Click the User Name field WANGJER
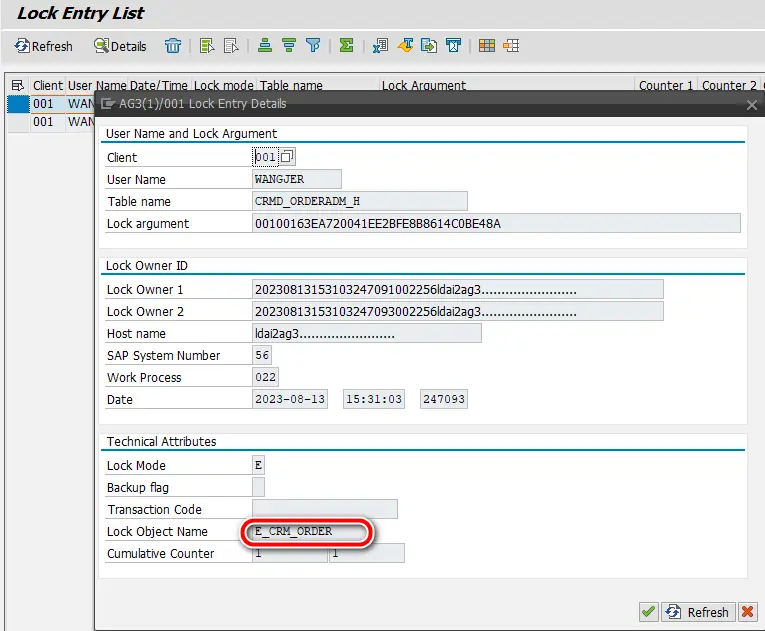The width and height of the screenshot is (765, 631). (x=297, y=179)
